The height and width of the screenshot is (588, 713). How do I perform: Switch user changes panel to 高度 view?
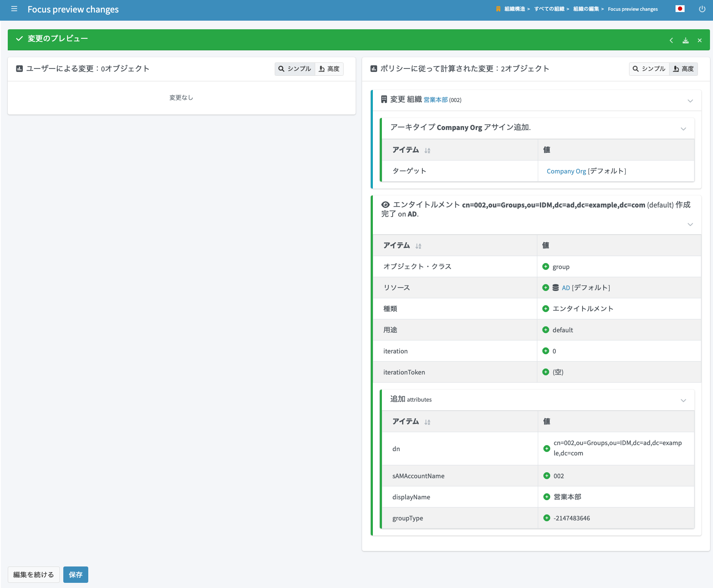point(329,69)
